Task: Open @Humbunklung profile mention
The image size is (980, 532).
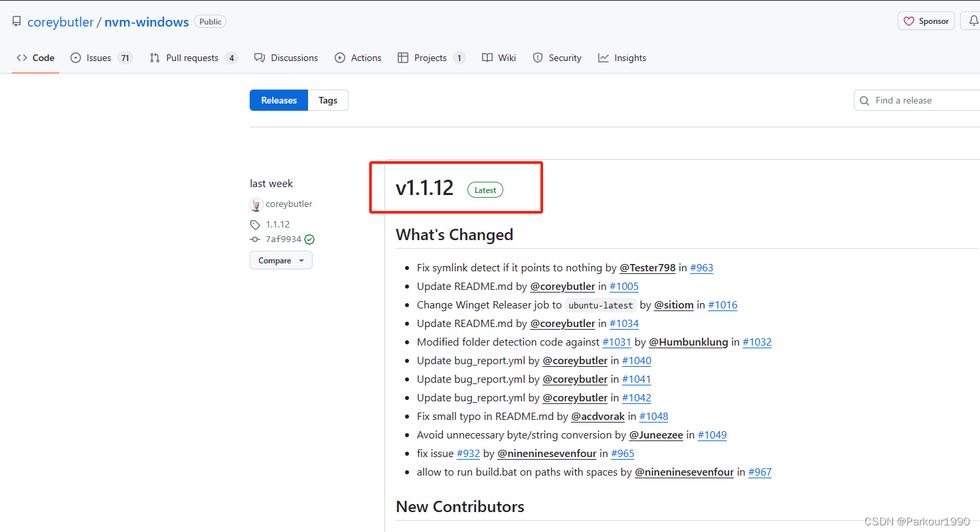Action: 689,342
